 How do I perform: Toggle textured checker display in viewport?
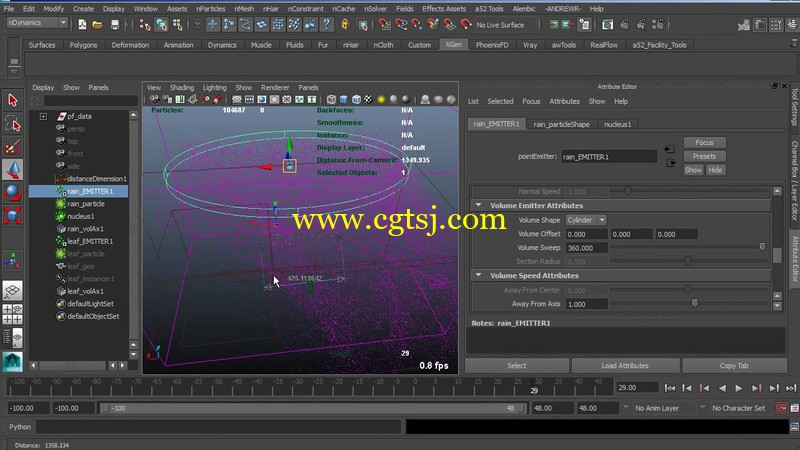[x=368, y=99]
